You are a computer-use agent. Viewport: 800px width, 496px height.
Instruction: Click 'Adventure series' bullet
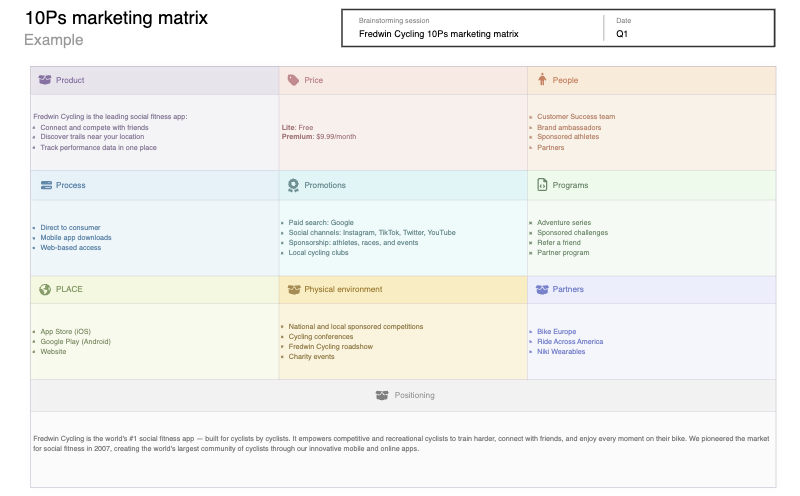(564, 222)
